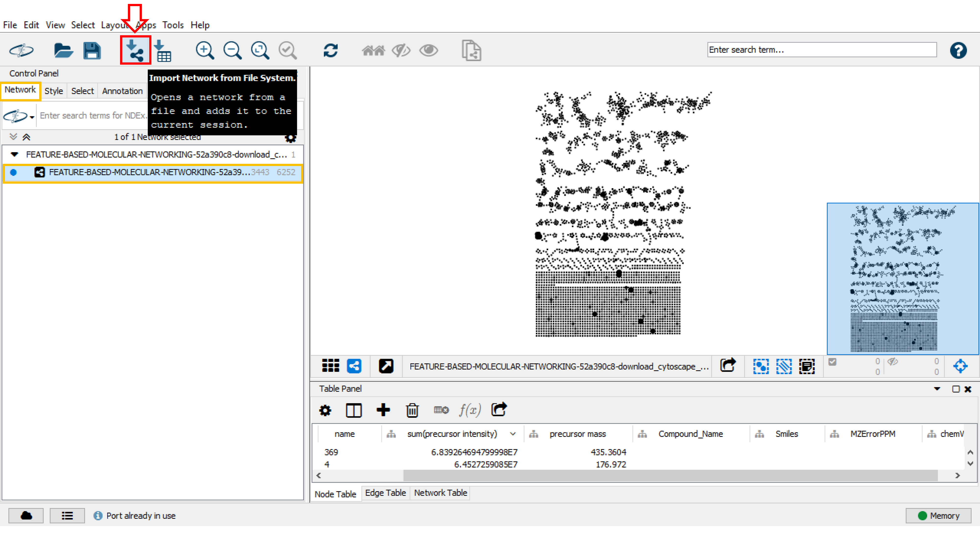Toggle node selection mode
Screen dimensions: 980x551
click(761, 366)
